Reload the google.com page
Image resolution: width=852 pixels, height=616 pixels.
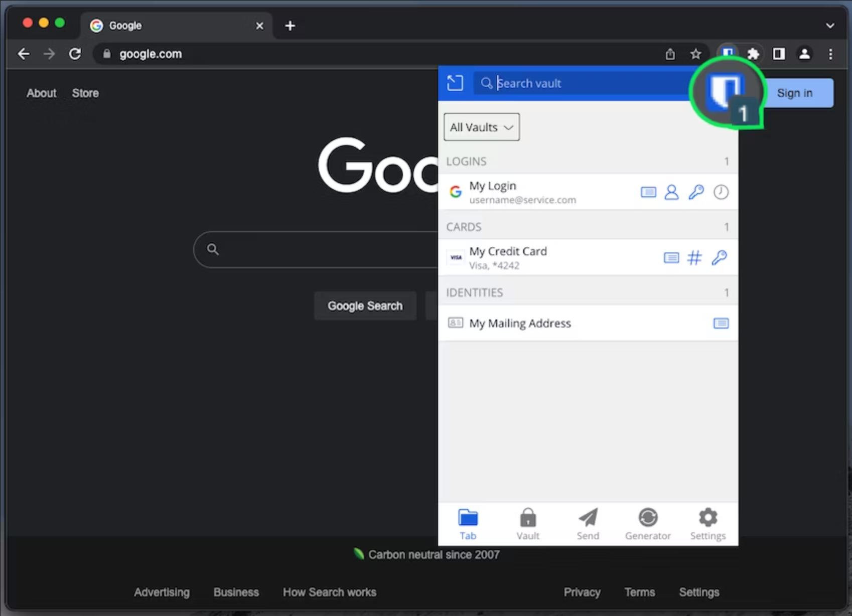pos(75,54)
